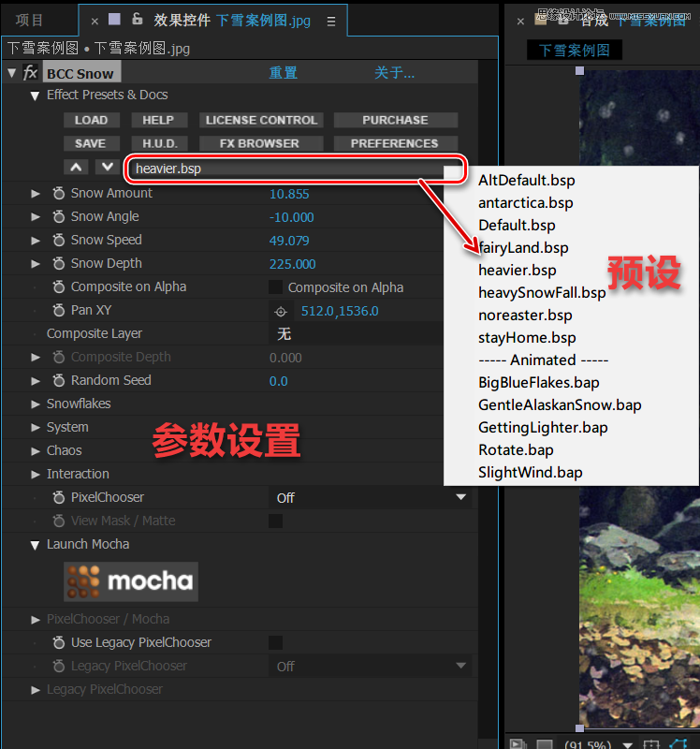Toggle the BCC Snow fx effect switch
This screenshot has width=700, height=749.
[30, 73]
